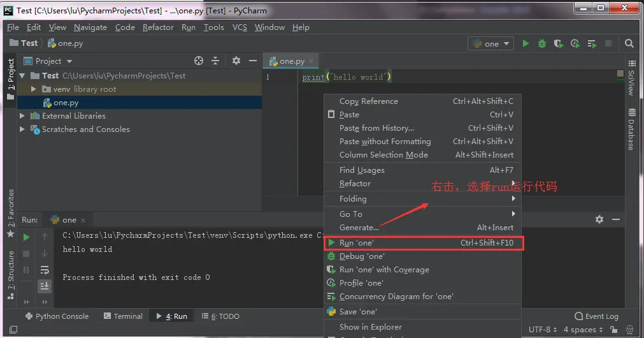Open the 2: Favorites side tab
The width and height of the screenshot is (644, 338).
11,213
